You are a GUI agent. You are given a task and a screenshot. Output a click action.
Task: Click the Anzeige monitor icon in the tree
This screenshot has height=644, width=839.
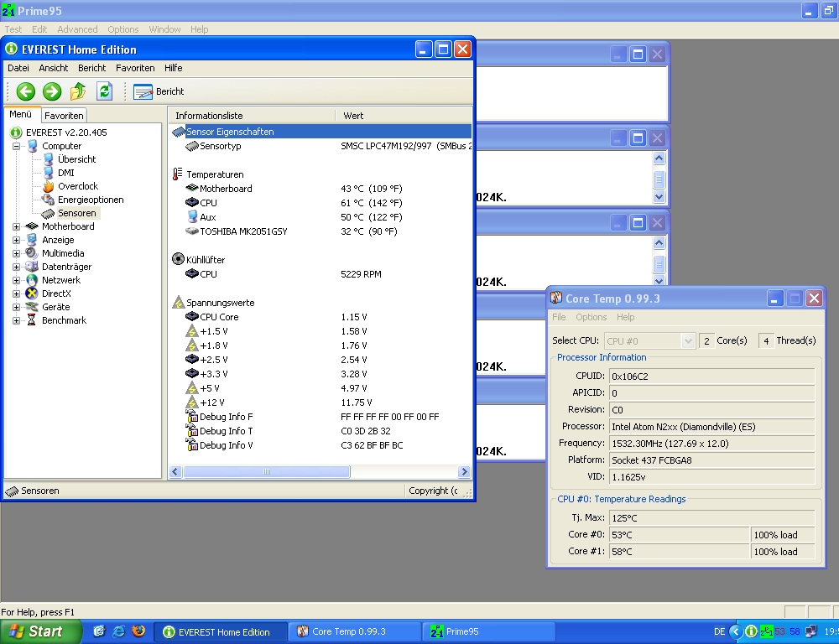(32, 240)
